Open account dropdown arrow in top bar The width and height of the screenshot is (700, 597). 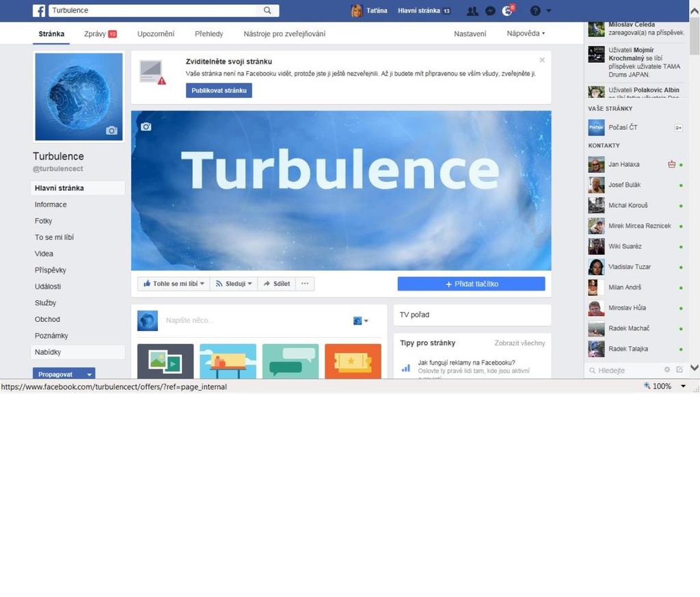click(x=549, y=11)
